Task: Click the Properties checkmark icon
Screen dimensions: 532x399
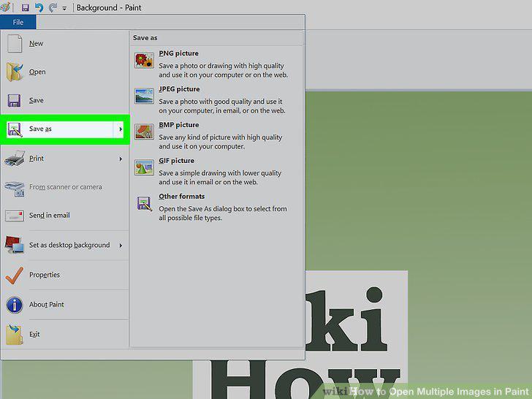Action: click(15, 275)
